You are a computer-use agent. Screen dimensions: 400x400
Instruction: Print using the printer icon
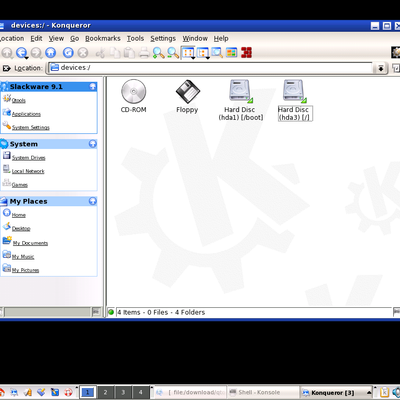144,53
